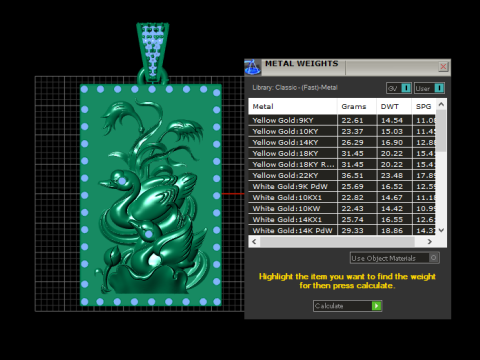This screenshot has height=360, width=480.
Task: Sort by the SPG column header
Action: [424, 107]
